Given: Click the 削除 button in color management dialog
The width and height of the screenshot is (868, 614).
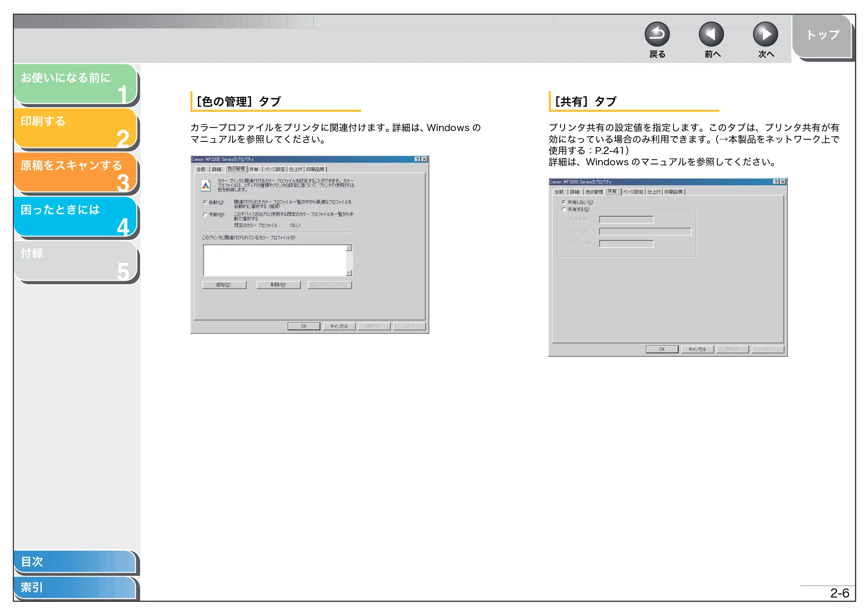Looking at the screenshot, I should coord(278,285).
